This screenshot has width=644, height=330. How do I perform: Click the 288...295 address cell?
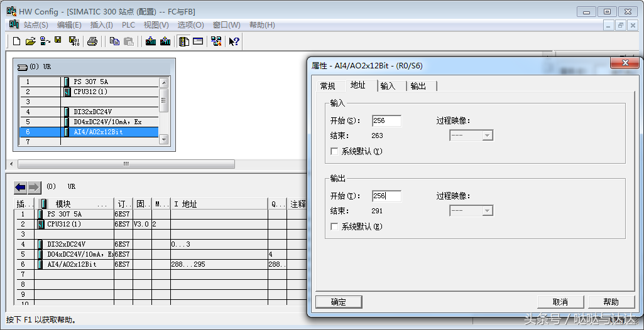(x=219, y=264)
